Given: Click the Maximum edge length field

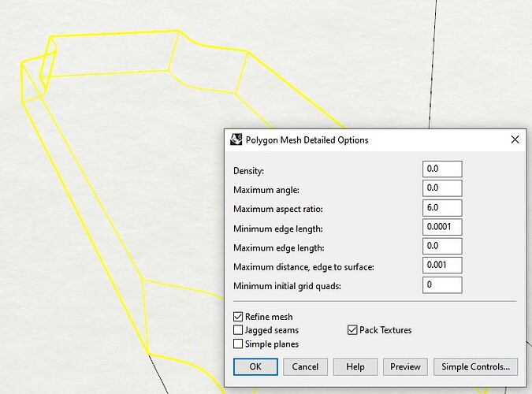Looking at the screenshot, I should pos(441,247).
